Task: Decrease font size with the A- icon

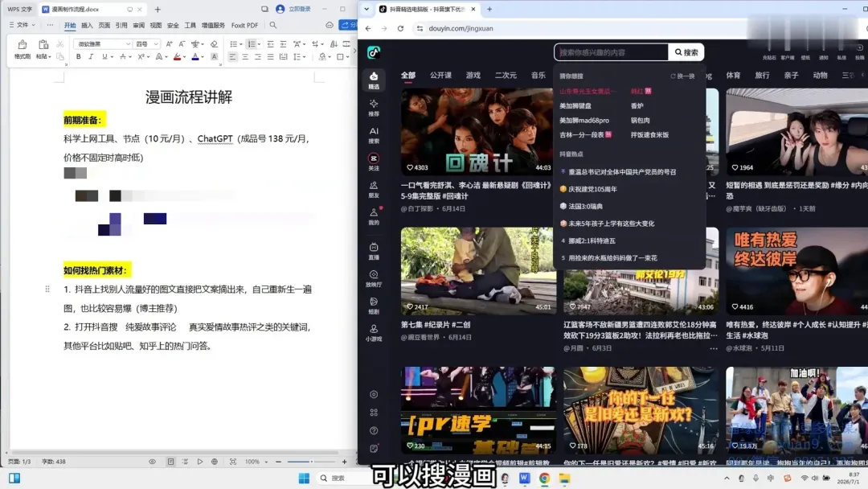Action: pyautogui.click(x=182, y=43)
